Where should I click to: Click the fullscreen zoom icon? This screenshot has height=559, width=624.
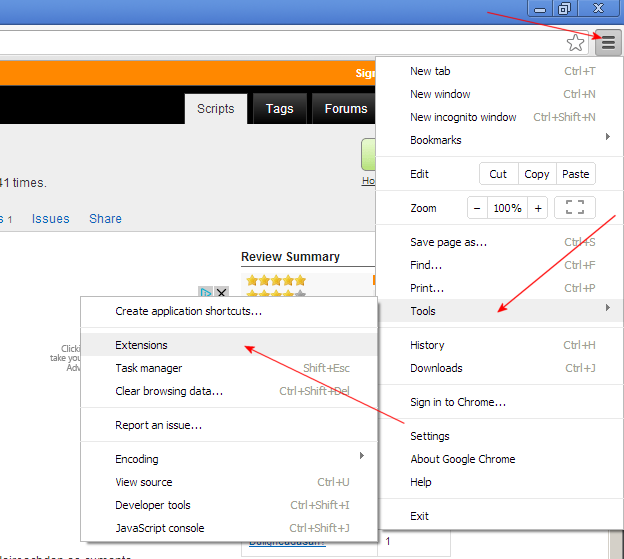(x=574, y=208)
